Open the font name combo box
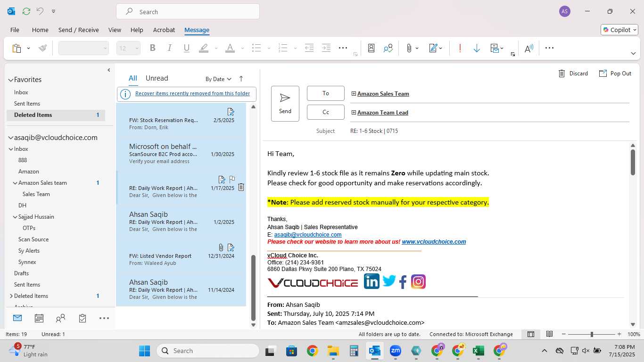Viewport: 644px width, 362px height. point(83,48)
